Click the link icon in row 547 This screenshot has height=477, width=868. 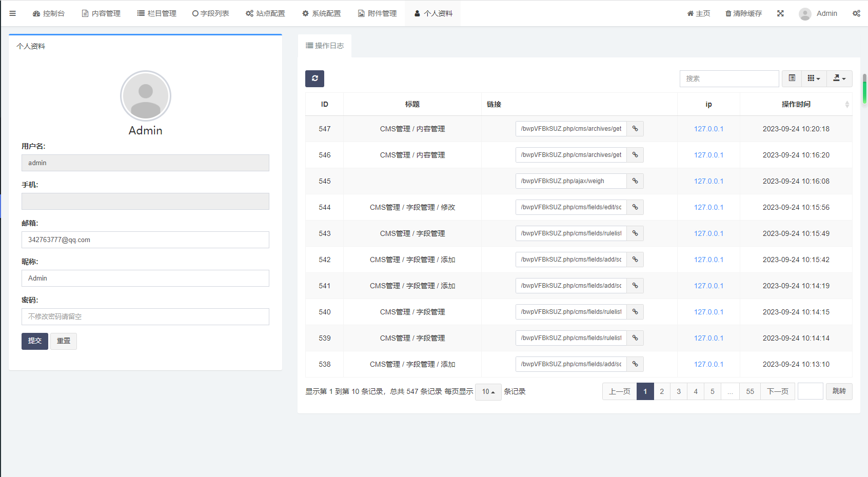(635, 129)
